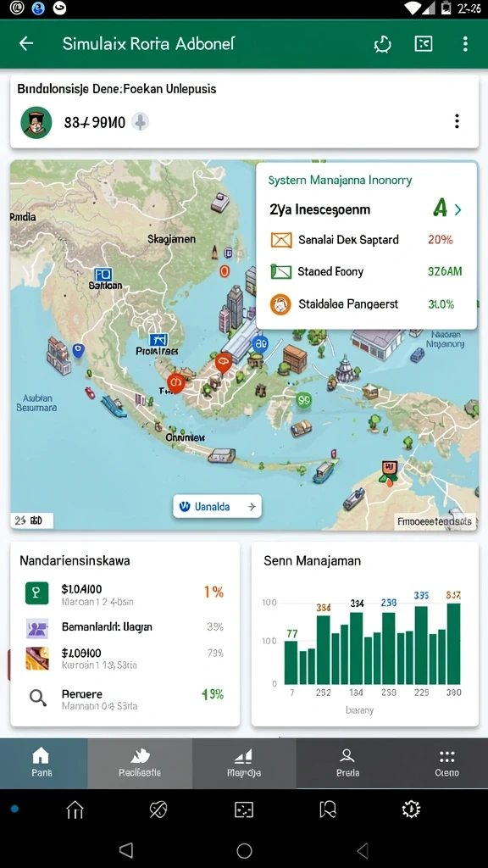Click the orange Staidalae Pangaerst icon
The width and height of the screenshot is (488, 868).
pos(280,304)
